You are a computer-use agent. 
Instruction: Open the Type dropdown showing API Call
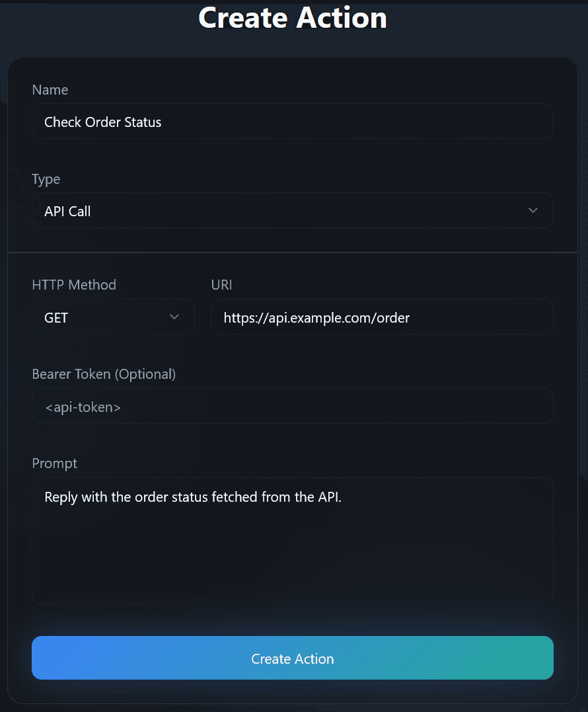pyautogui.click(x=293, y=210)
